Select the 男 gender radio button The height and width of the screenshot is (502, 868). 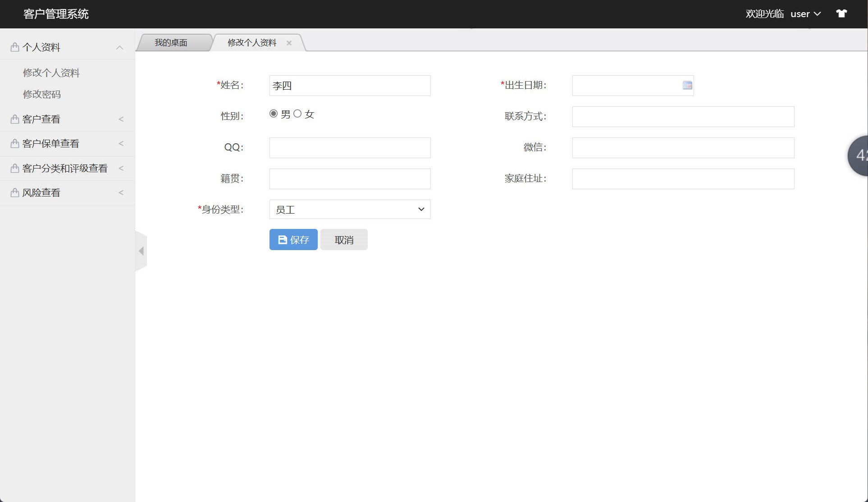[273, 114]
